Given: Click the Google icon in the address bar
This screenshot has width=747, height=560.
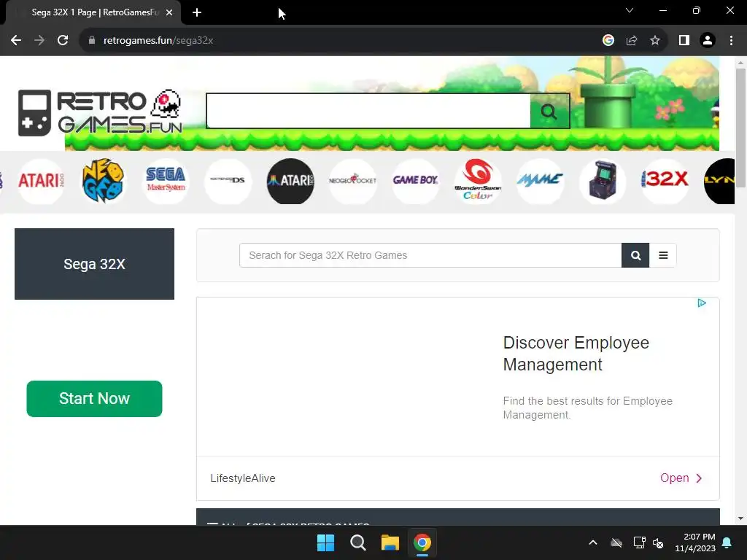Looking at the screenshot, I should click(608, 41).
